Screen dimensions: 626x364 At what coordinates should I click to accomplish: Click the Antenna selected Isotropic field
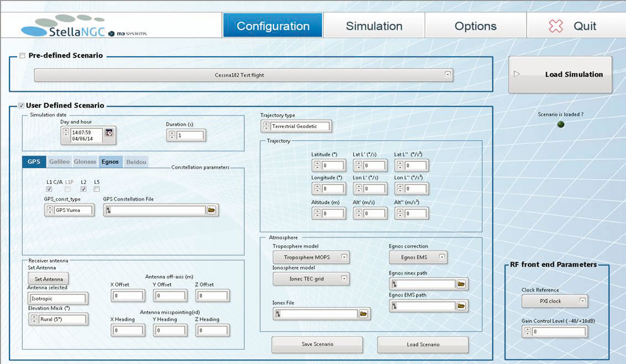pyautogui.click(x=58, y=298)
